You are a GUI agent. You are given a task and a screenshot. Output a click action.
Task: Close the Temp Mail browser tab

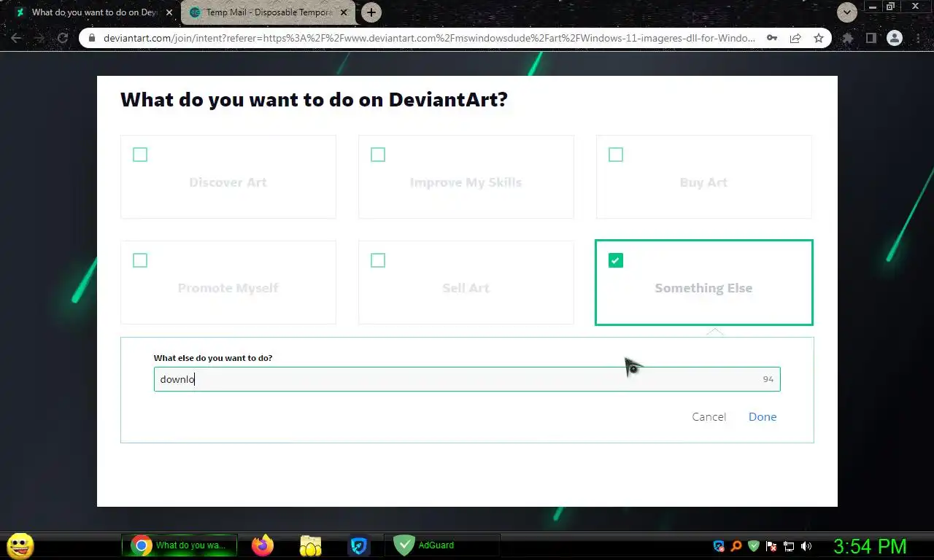point(344,12)
